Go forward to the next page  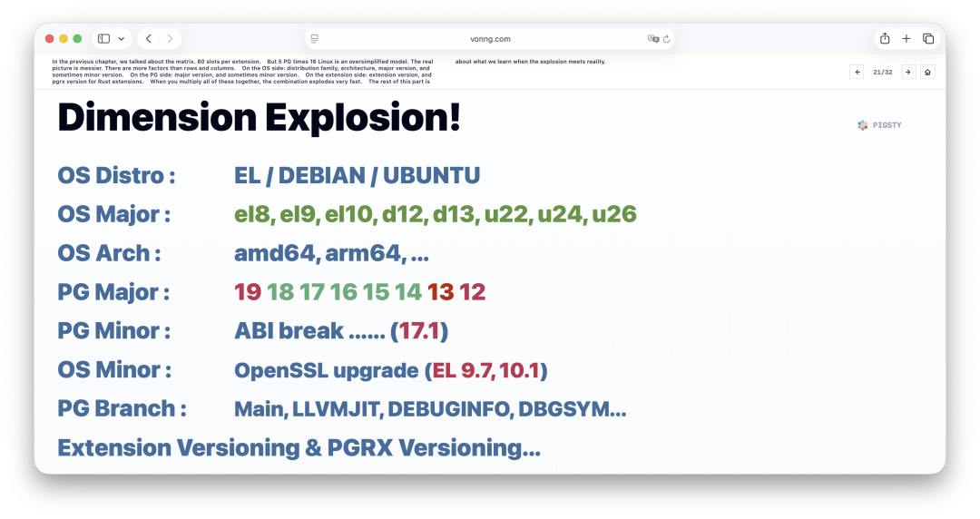tap(170, 39)
